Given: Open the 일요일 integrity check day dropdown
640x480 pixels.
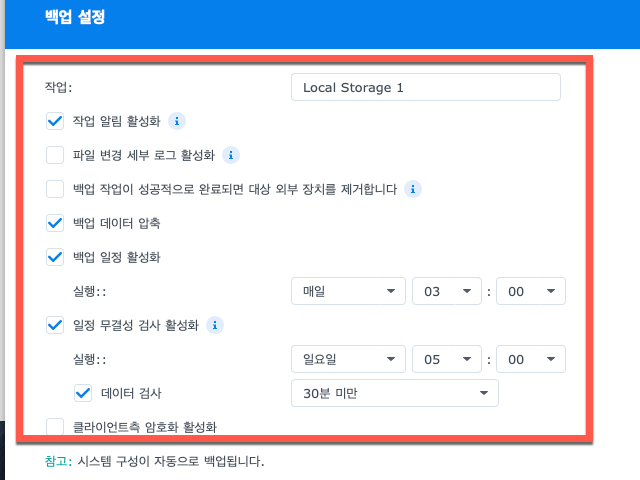Looking at the screenshot, I should click(x=348, y=359).
